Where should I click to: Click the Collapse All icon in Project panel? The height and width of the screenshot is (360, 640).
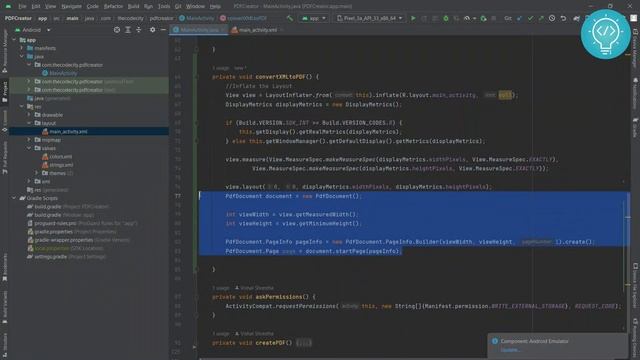pyautogui.click(x=139, y=30)
